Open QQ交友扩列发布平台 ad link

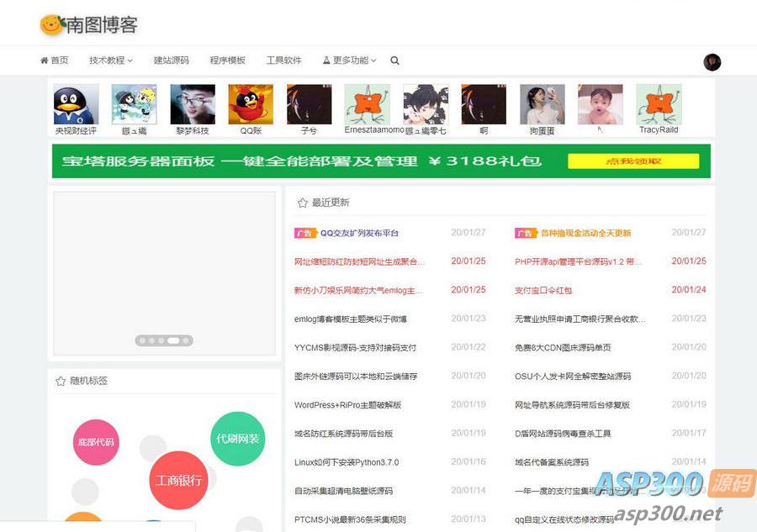click(359, 233)
